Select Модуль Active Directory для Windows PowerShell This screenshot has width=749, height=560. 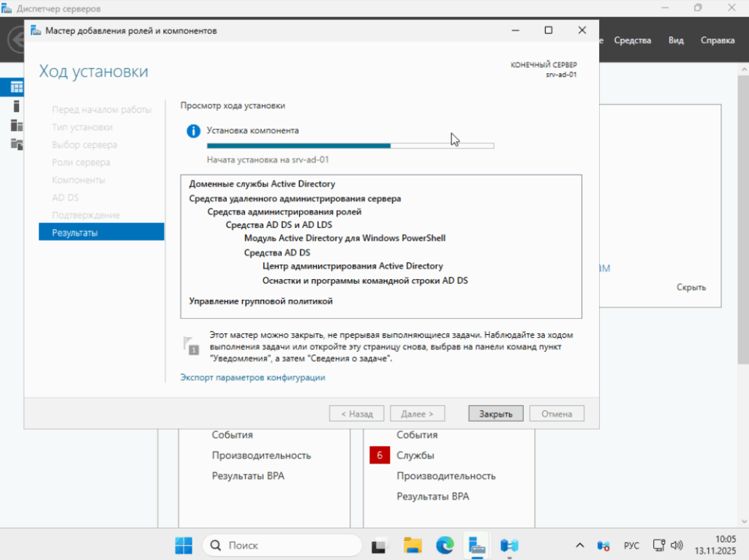(345, 238)
